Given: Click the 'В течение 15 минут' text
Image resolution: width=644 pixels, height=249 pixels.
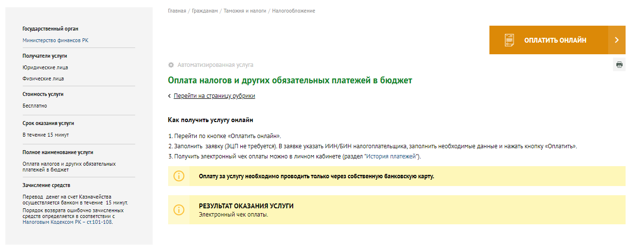Looking at the screenshot, I should [46, 135].
